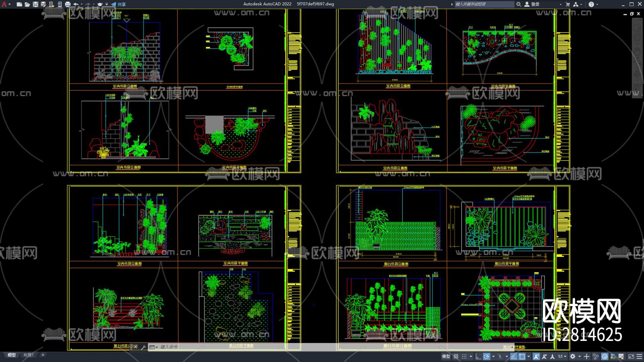This screenshot has height=362, width=644.
Task: Customize Quick Access Toolbar dropdown
Action: [x=107, y=4]
